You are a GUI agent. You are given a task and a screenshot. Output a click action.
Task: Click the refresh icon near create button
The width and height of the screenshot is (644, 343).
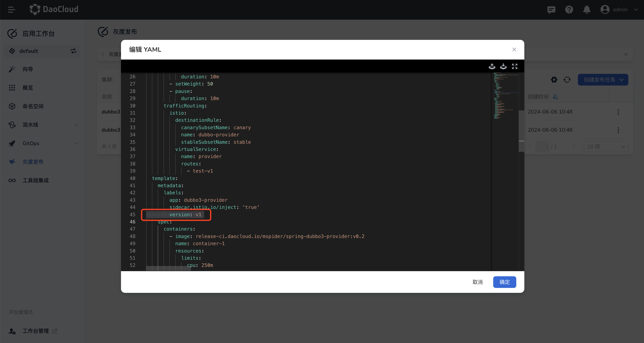click(x=567, y=80)
